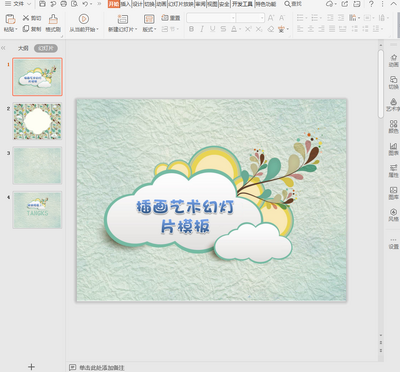
Task: Decrease font size with the smaller A
Action: (282, 18)
